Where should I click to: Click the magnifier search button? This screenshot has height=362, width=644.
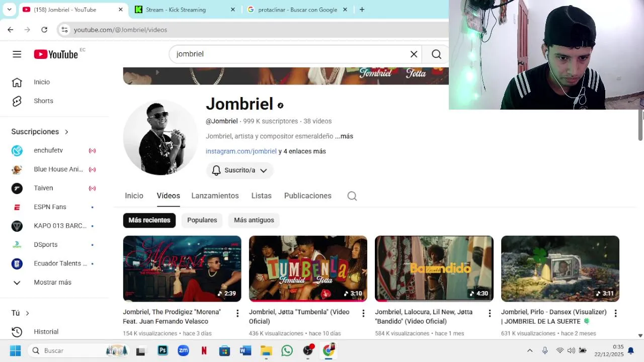436,54
